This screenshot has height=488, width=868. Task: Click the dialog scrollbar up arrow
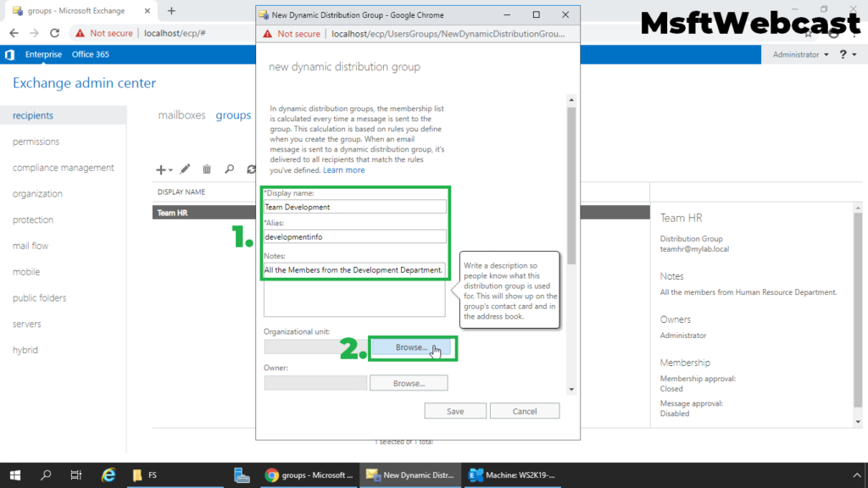click(571, 100)
